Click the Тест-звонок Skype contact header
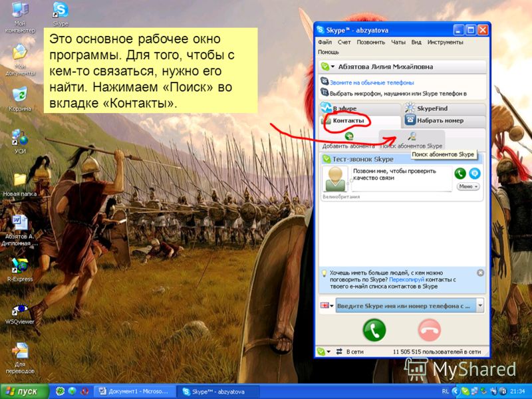The width and height of the screenshot is (532, 399). 402,159
